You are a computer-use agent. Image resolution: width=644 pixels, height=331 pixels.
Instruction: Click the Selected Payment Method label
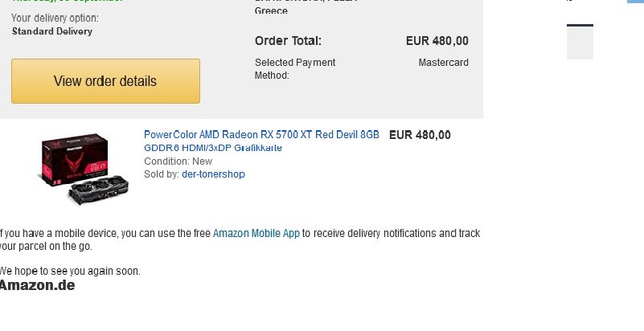tap(295, 69)
